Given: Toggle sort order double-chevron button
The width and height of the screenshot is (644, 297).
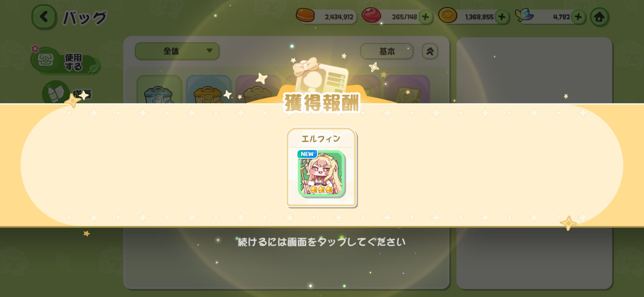Looking at the screenshot, I should (x=430, y=51).
